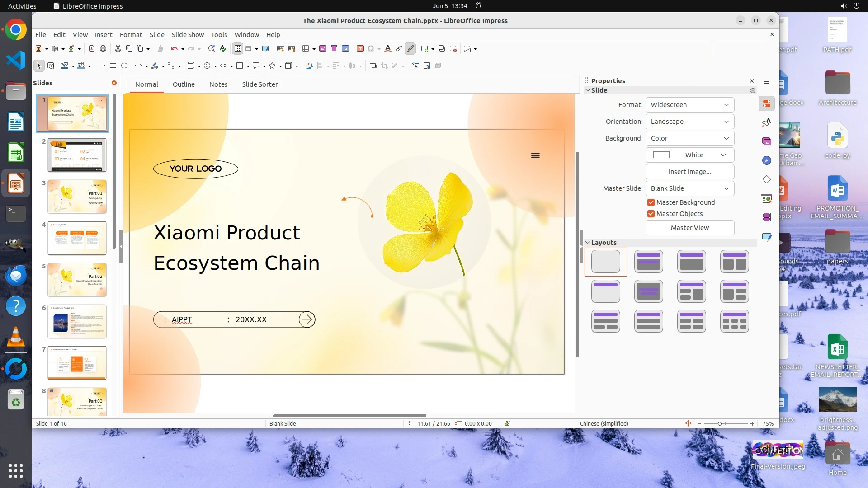Open the White background color picker
This screenshot has width=868, height=488.
click(x=689, y=155)
